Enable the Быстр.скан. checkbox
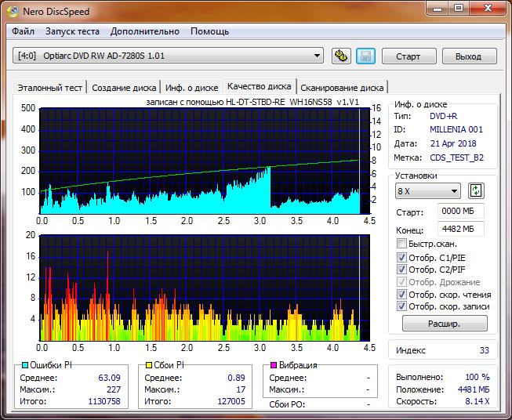Screen dimensions: 512x420 tap(402, 244)
